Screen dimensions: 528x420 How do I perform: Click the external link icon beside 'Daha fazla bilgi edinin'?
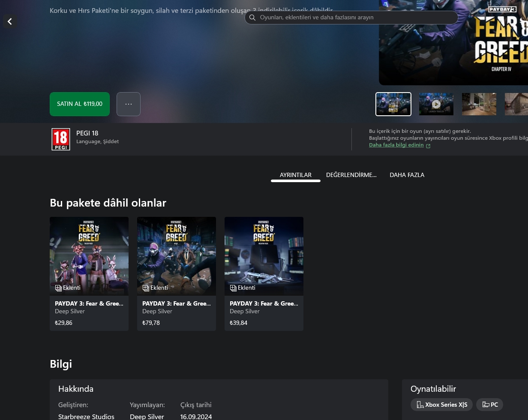428,146
